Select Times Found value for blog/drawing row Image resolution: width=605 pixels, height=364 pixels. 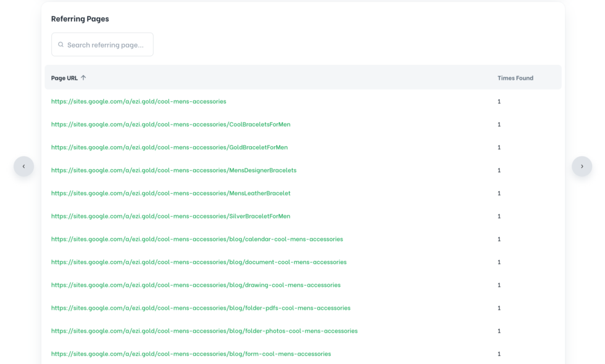click(499, 285)
